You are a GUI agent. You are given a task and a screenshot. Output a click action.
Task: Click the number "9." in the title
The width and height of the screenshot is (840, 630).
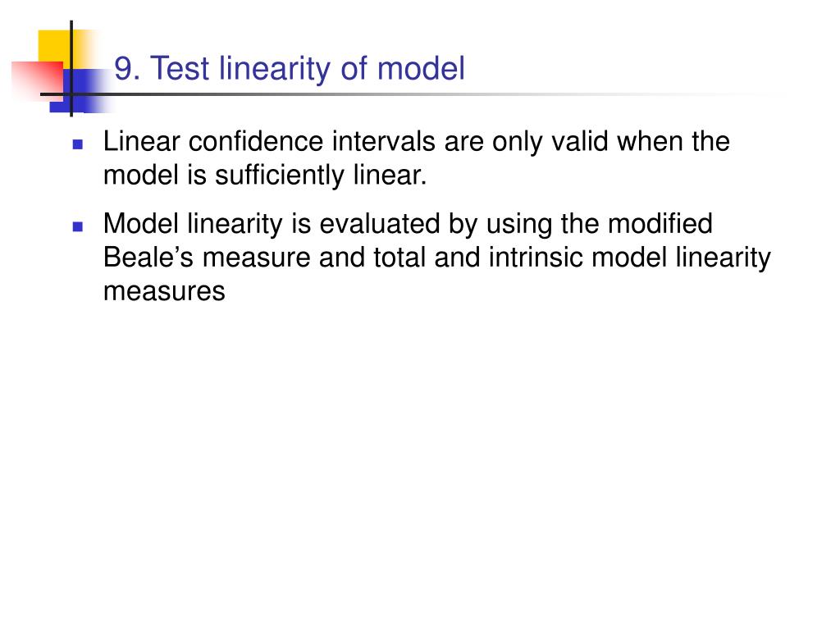click(127, 69)
